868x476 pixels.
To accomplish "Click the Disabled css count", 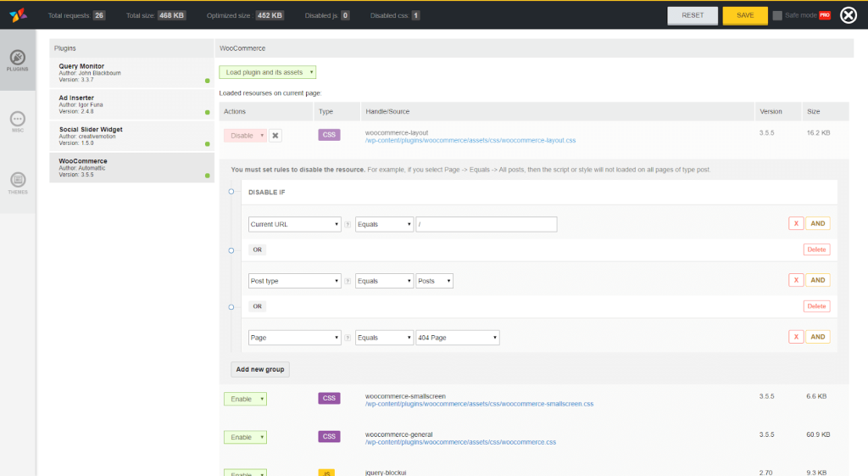I will click(x=415, y=15).
